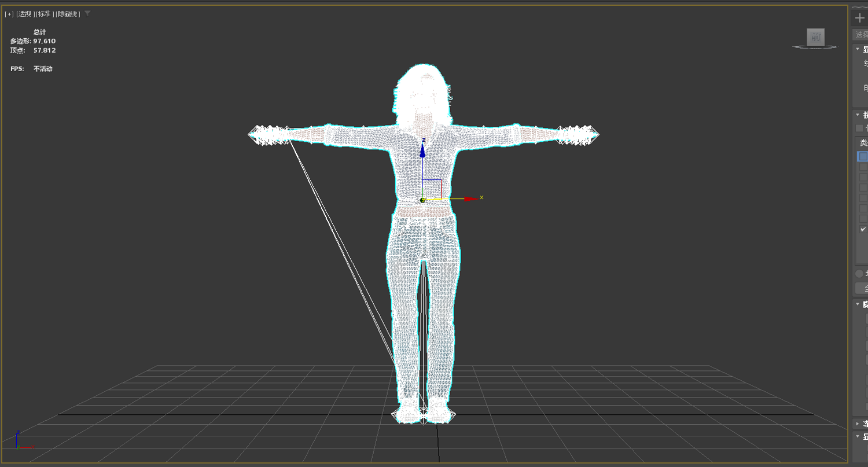868x467 pixels.
Task: Open the [隐藏线] shading mode menu
Action: tap(68, 14)
